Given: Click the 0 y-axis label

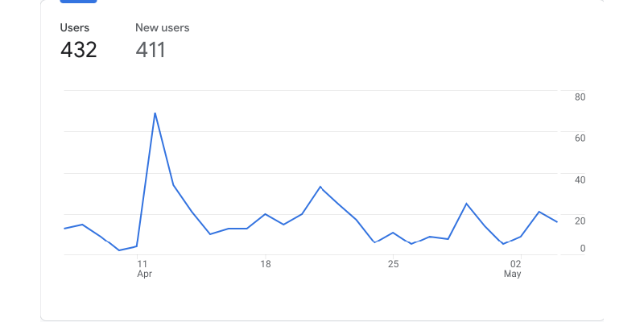Looking at the screenshot, I should click(583, 249).
